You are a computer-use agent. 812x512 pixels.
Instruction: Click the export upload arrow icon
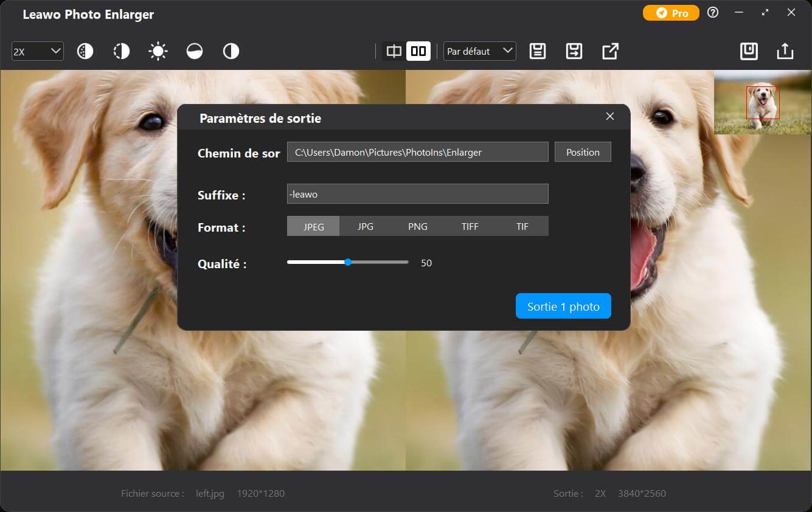785,52
